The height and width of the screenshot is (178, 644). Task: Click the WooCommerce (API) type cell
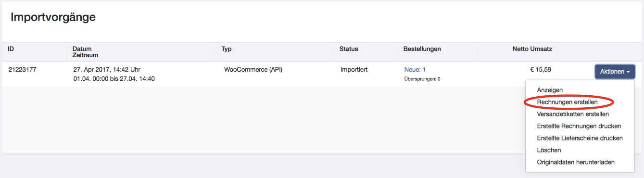[x=253, y=70]
